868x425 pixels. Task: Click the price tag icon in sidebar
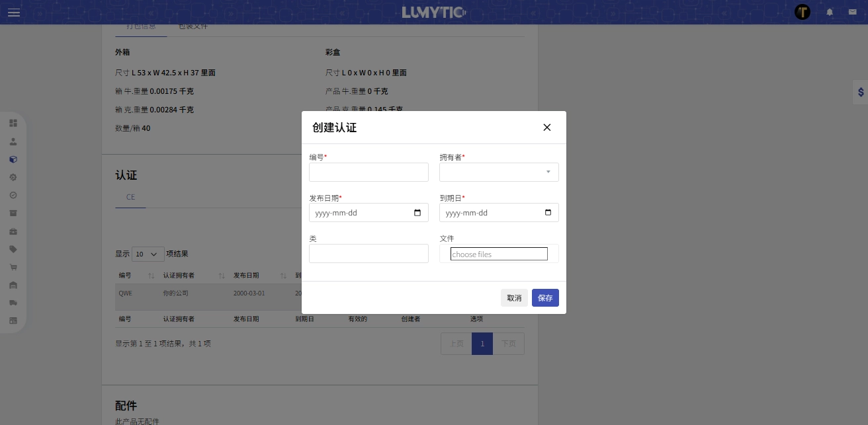point(13,249)
